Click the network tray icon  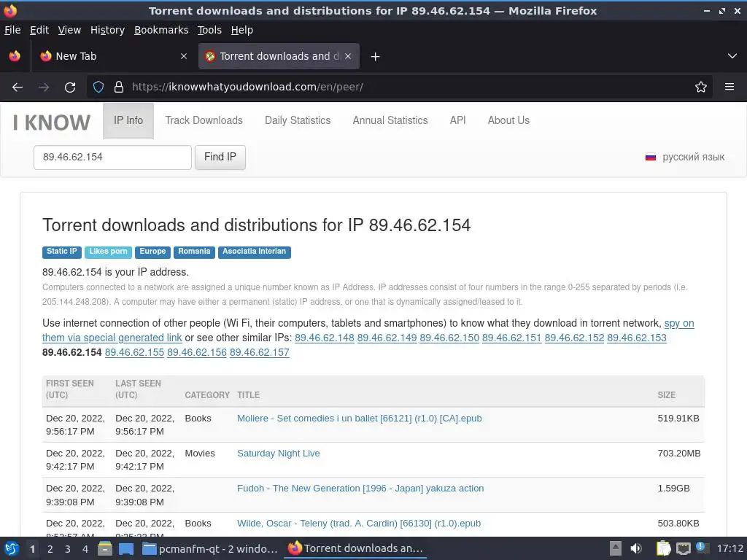click(x=683, y=548)
